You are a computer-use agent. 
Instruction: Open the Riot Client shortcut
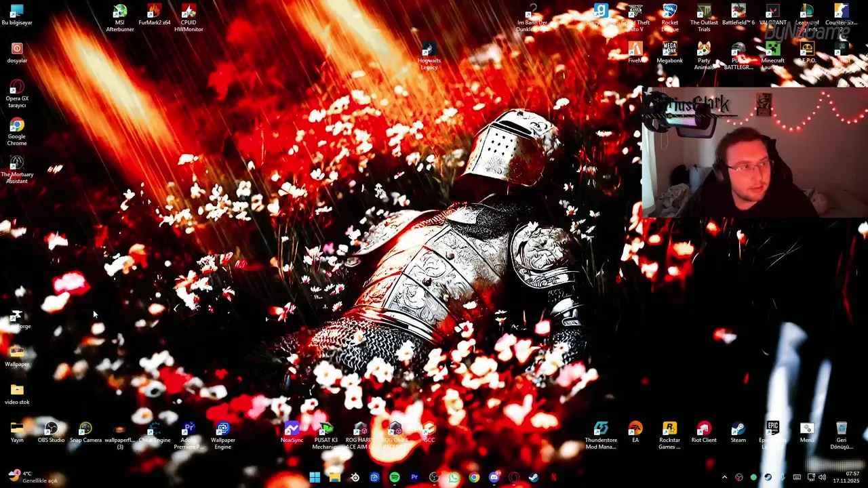coord(704,432)
